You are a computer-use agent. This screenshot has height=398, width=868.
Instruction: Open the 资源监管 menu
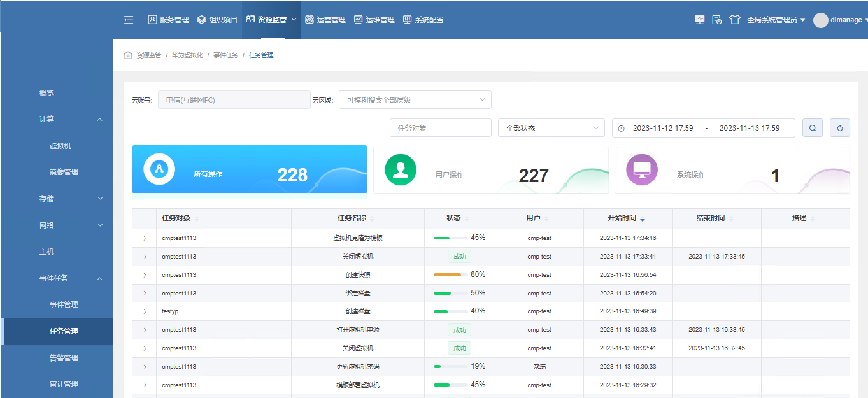[x=271, y=20]
